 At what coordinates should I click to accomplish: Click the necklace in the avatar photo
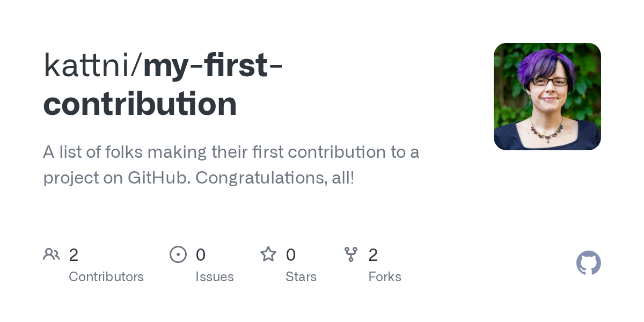coord(546,130)
